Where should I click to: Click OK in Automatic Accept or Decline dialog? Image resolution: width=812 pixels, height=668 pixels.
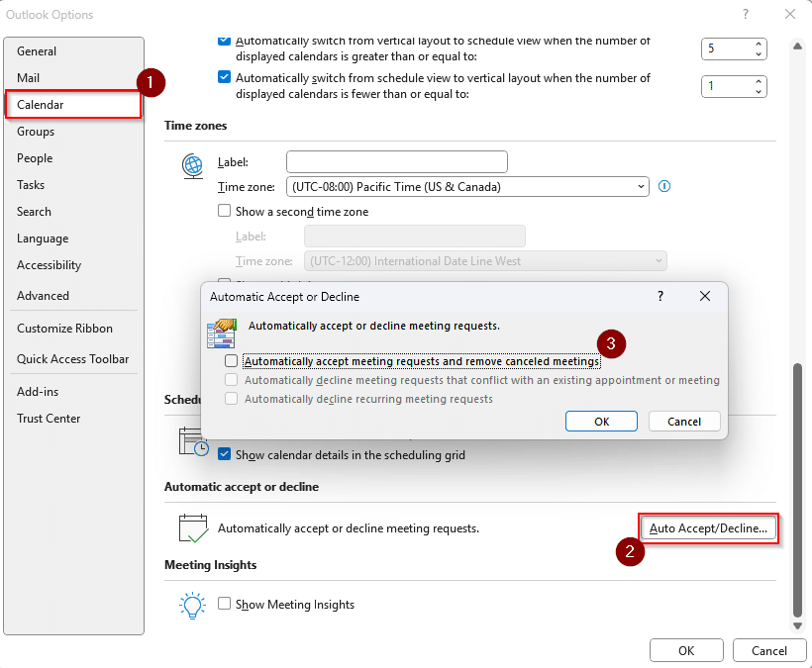pos(601,422)
